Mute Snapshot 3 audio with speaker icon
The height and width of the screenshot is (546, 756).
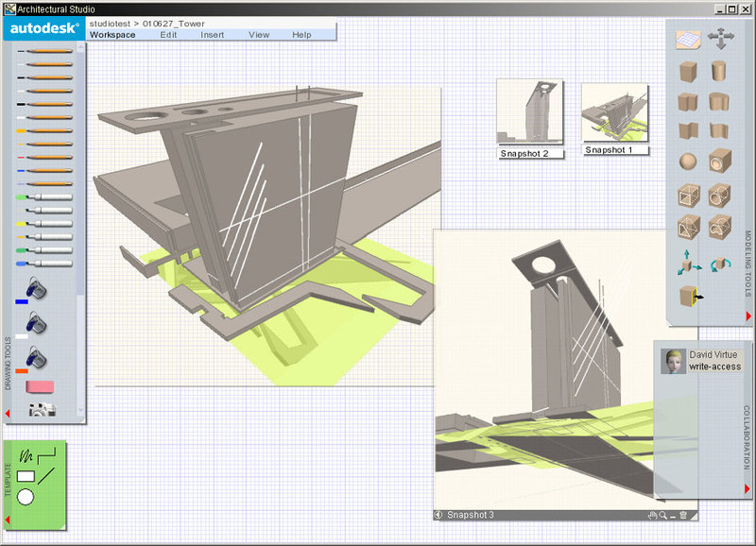(437, 515)
